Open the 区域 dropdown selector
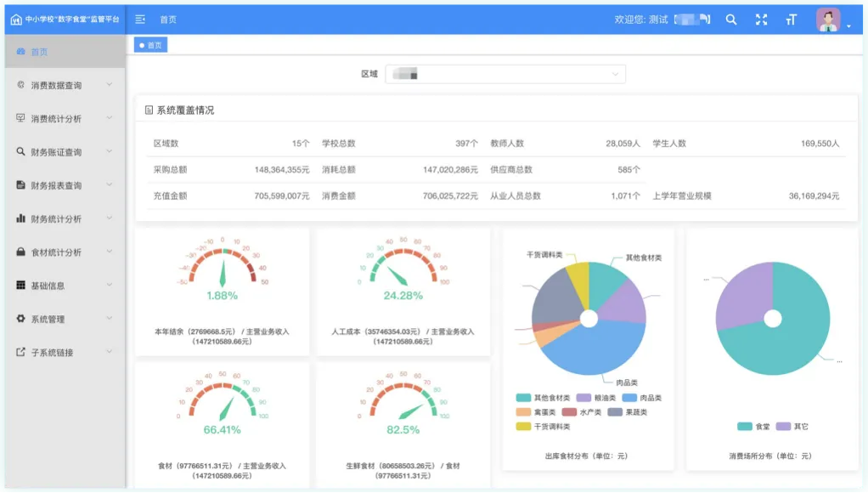This screenshot has height=493, width=868. coord(505,74)
